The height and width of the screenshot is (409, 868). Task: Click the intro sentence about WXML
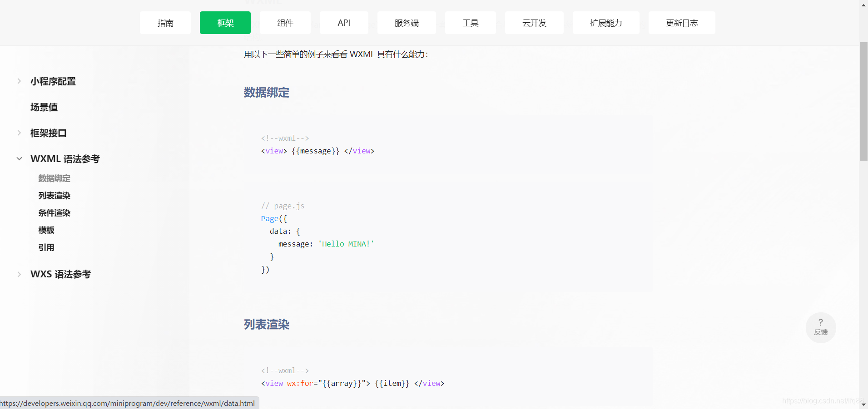click(x=336, y=54)
